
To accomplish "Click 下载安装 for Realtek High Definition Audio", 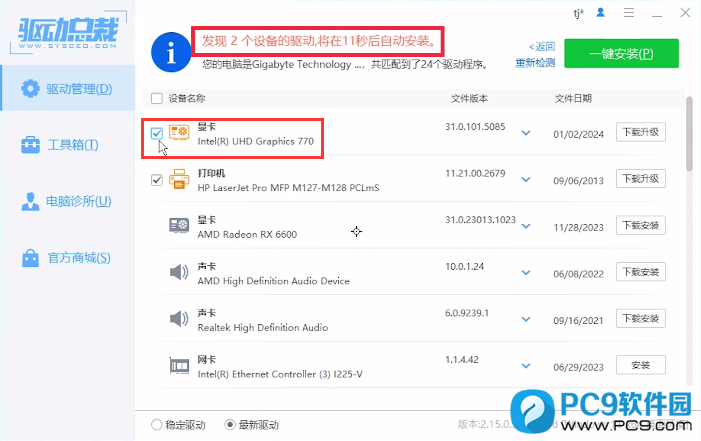I will pyautogui.click(x=641, y=318).
